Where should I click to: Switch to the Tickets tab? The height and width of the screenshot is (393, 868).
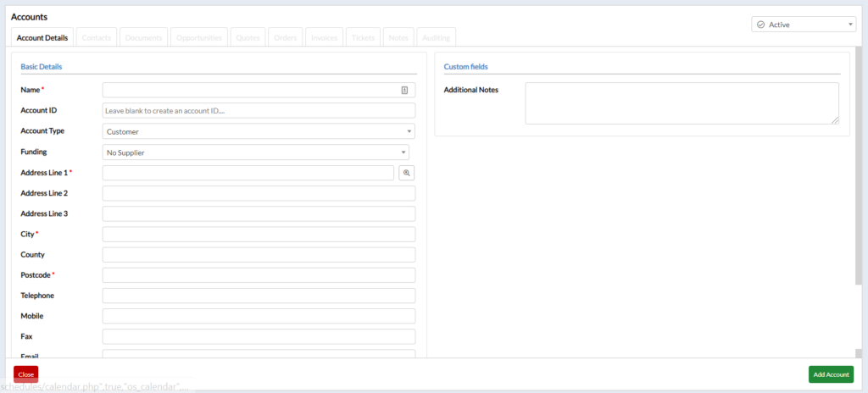(x=363, y=38)
